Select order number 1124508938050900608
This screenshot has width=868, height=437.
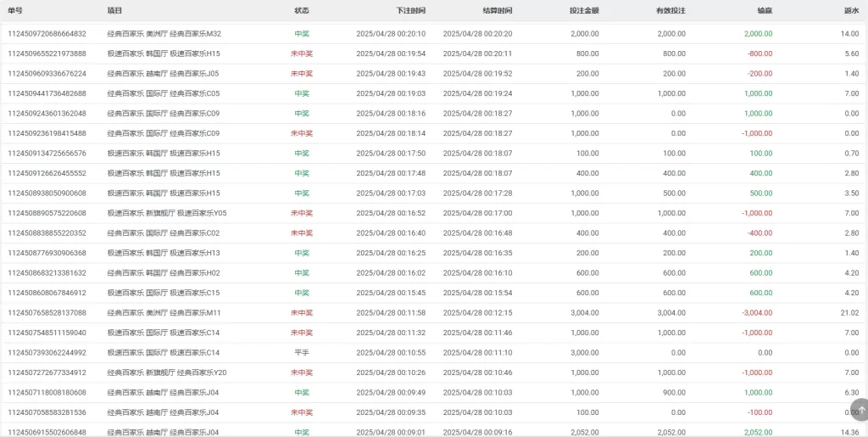(47, 193)
